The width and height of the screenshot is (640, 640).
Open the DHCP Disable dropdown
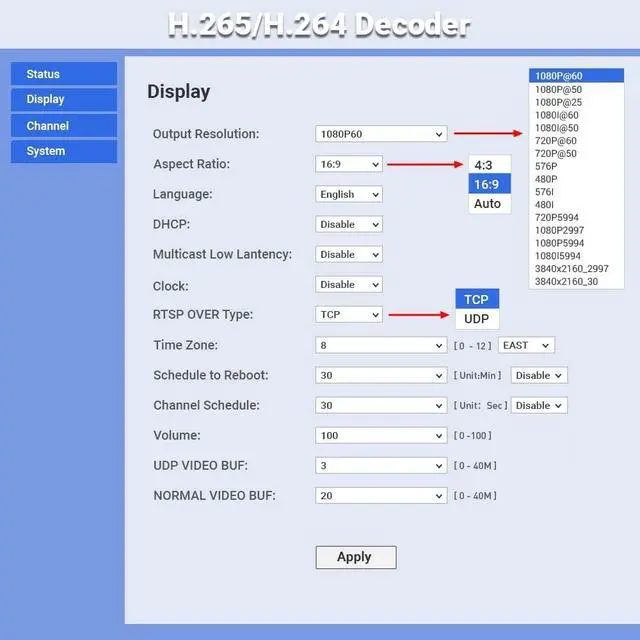[349, 224]
